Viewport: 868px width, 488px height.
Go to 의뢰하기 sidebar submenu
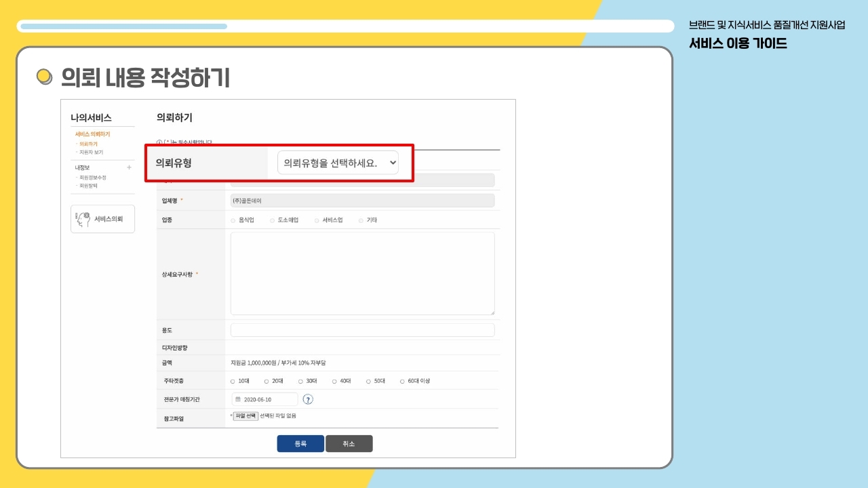[x=88, y=144]
